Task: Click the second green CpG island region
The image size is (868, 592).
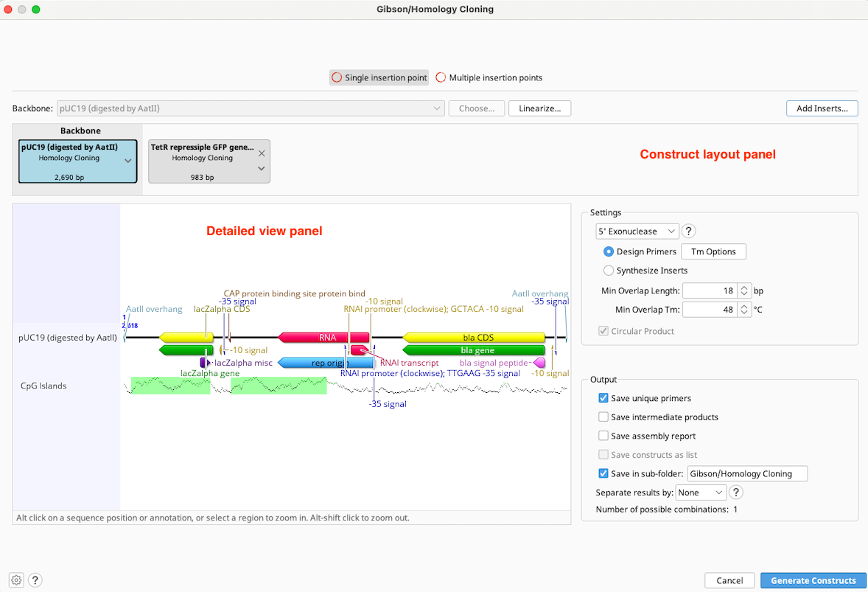Action: pyautogui.click(x=279, y=386)
